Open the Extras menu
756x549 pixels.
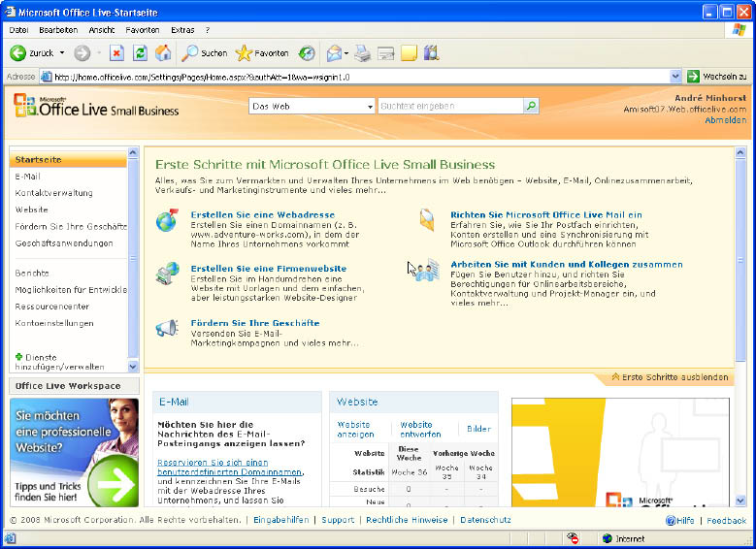[x=182, y=30]
